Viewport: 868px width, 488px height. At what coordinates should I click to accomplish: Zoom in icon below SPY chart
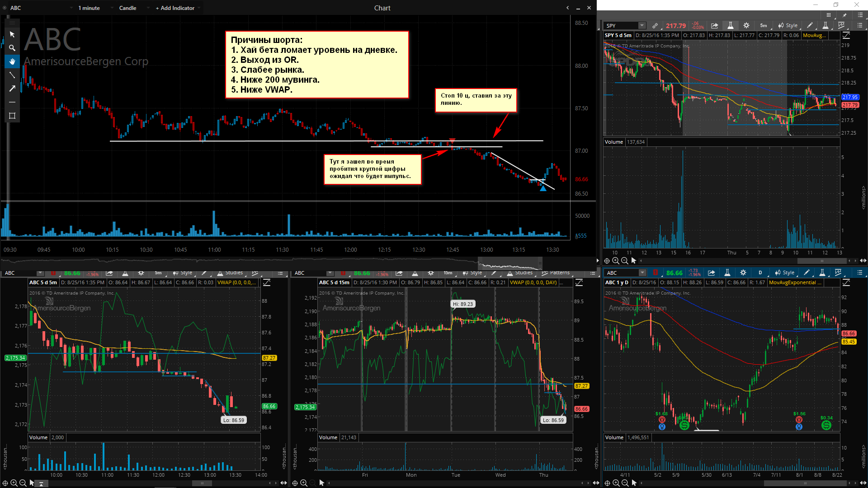point(616,261)
